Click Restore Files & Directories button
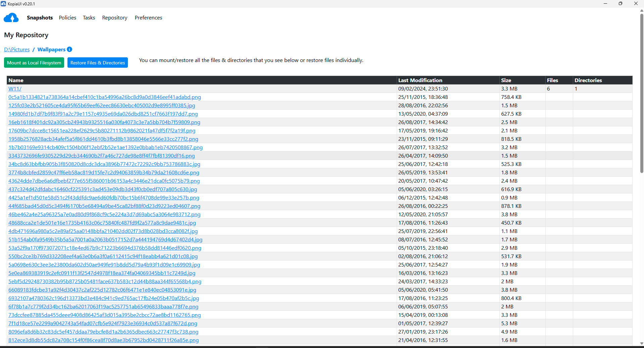 click(x=98, y=63)
